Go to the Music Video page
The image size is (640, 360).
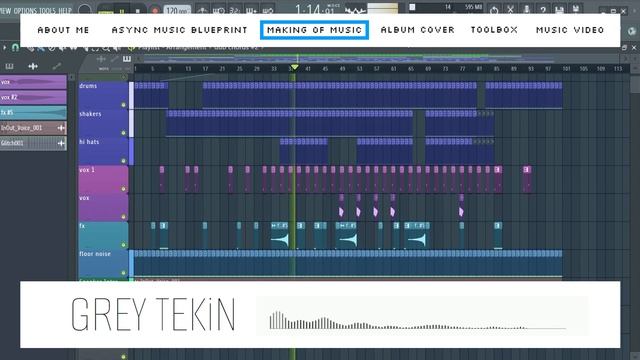570,30
